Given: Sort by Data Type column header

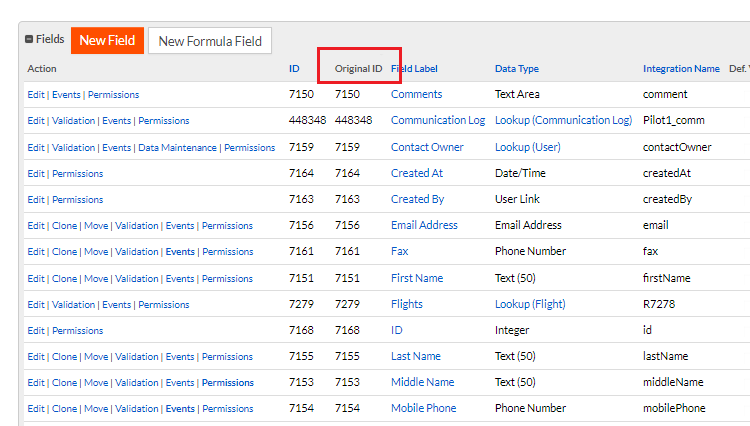Looking at the screenshot, I should (x=516, y=69).
